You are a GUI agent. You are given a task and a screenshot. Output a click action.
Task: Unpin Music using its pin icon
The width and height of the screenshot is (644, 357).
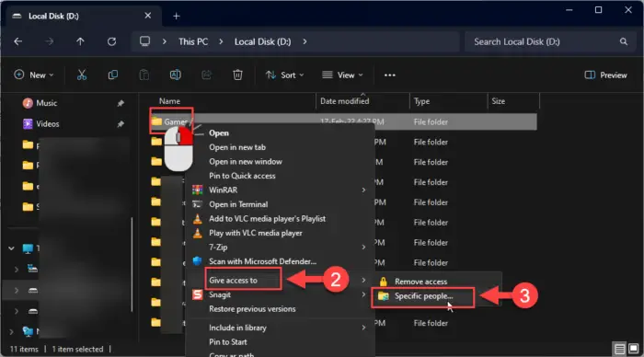pyautogui.click(x=121, y=103)
